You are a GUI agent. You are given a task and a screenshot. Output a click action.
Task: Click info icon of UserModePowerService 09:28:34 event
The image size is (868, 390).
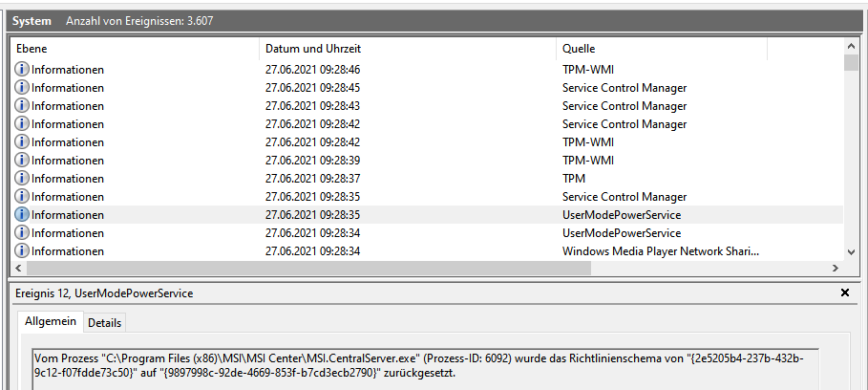pyautogui.click(x=22, y=232)
